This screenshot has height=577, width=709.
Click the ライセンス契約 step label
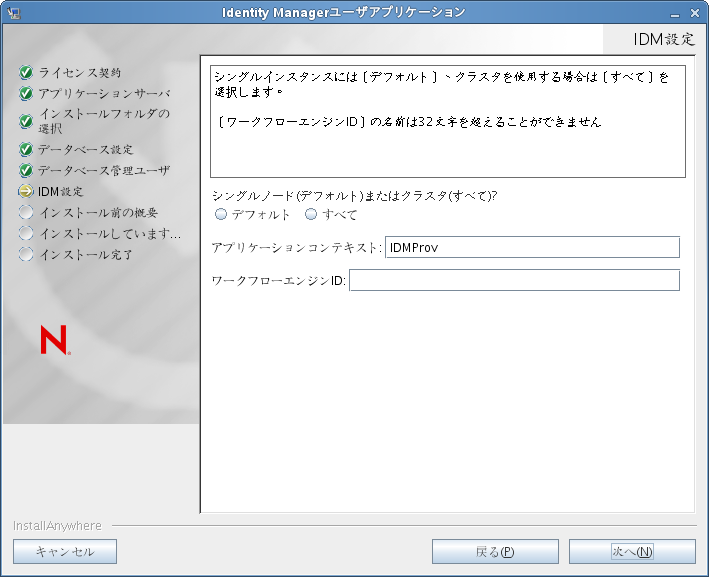pyautogui.click(x=80, y=72)
